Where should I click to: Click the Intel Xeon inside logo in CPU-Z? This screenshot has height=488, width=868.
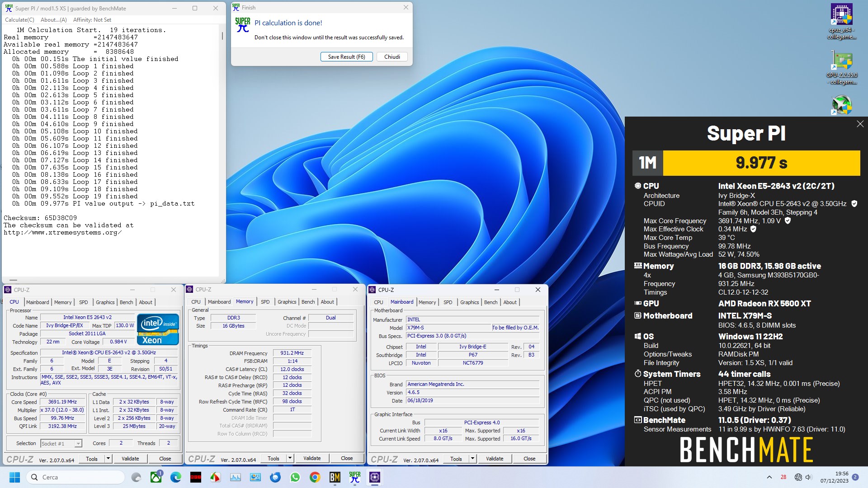(x=158, y=329)
